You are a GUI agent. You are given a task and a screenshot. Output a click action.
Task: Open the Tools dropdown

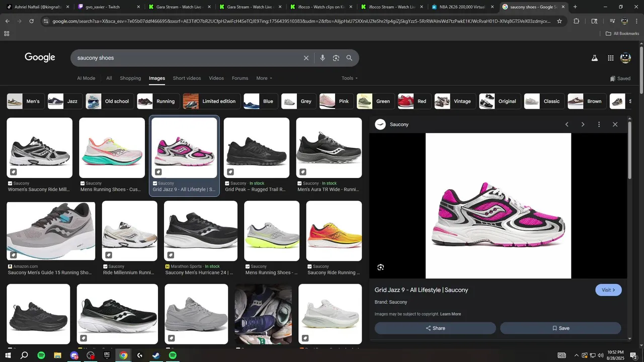tap(350, 78)
